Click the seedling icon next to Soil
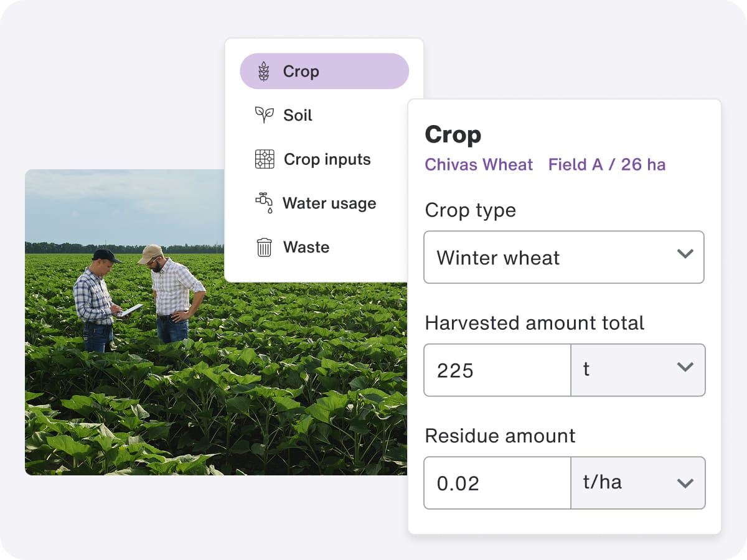This screenshot has height=560, width=747. click(264, 115)
